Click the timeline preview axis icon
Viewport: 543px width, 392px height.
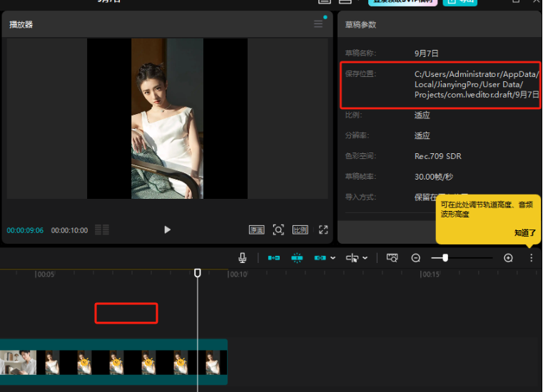click(x=392, y=258)
